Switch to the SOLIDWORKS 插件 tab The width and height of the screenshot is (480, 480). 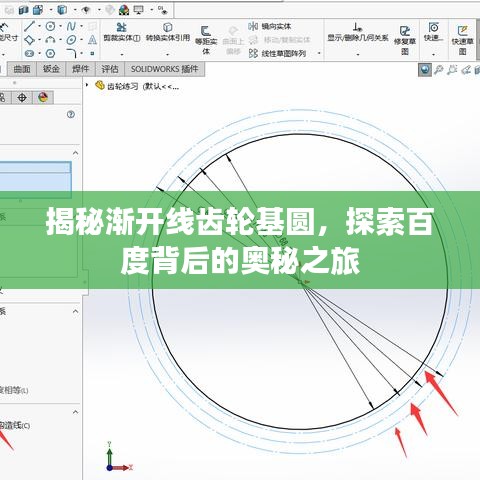pyautogui.click(x=164, y=69)
